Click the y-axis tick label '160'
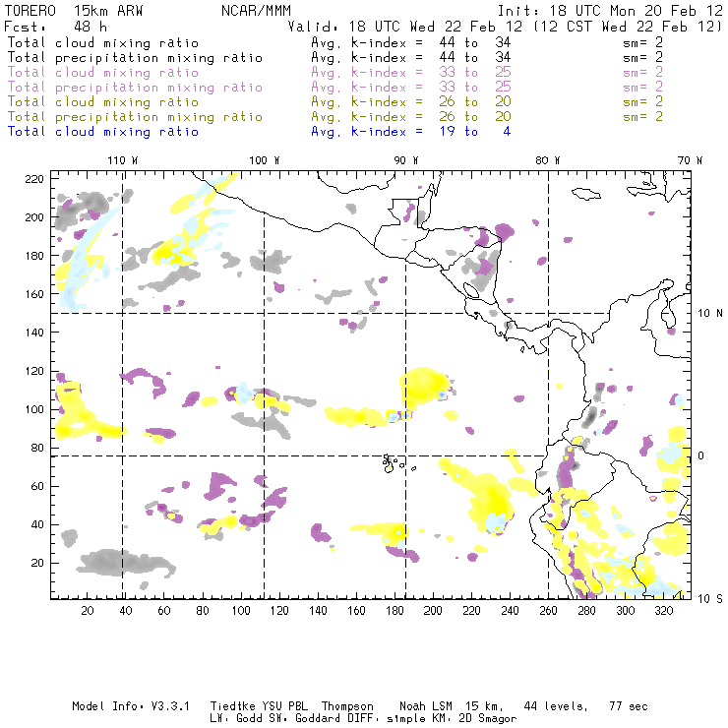This screenshot has height=728, width=728. (x=34, y=294)
